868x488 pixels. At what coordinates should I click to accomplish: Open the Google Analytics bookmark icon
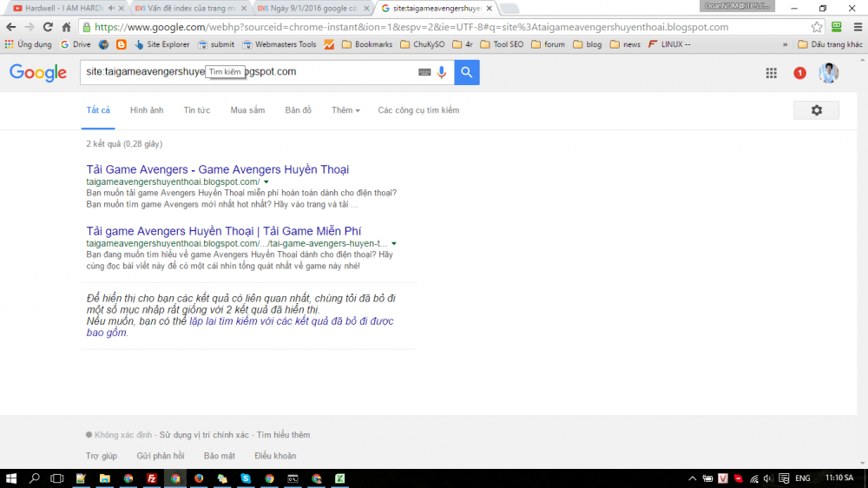pos(329,44)
